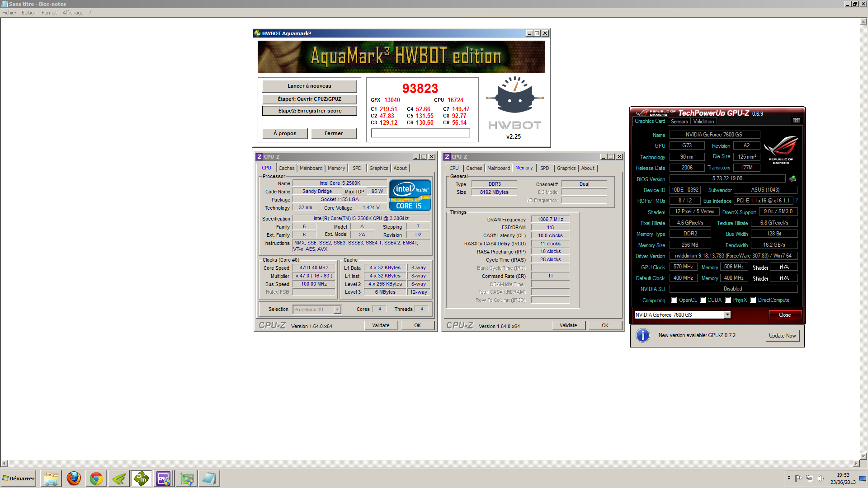This screenshot has width=868, height=488.
Task: Open the Processor #1 selection dropdown
Action: 337,310
